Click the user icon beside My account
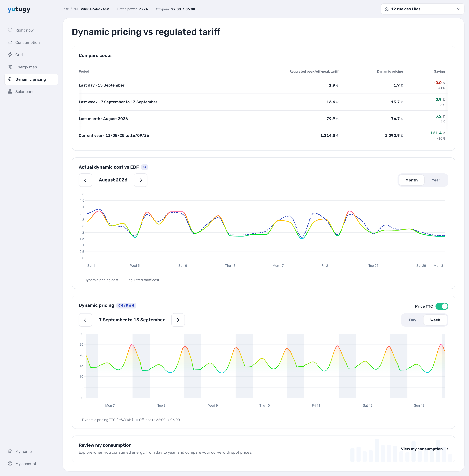 (10, 464)
